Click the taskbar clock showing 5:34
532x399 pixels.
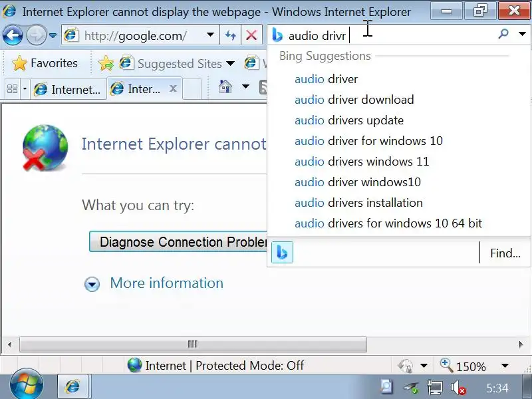pyautogui.click(x=497, y=388)
